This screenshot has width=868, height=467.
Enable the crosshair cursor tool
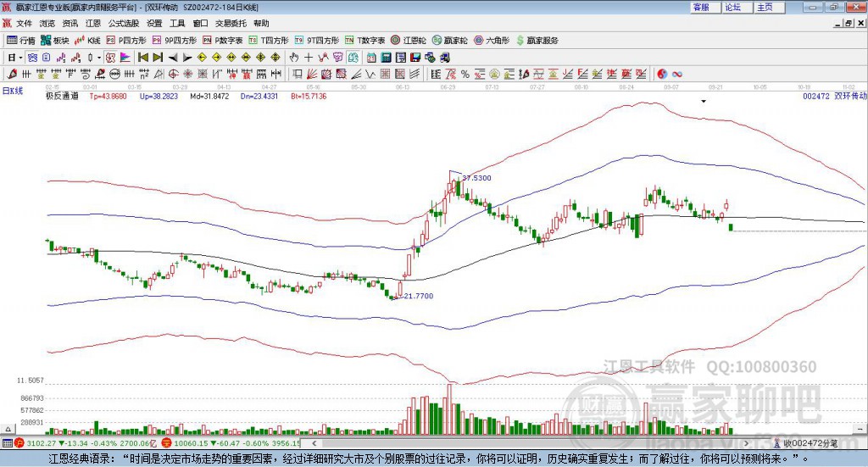pos(309,58)
